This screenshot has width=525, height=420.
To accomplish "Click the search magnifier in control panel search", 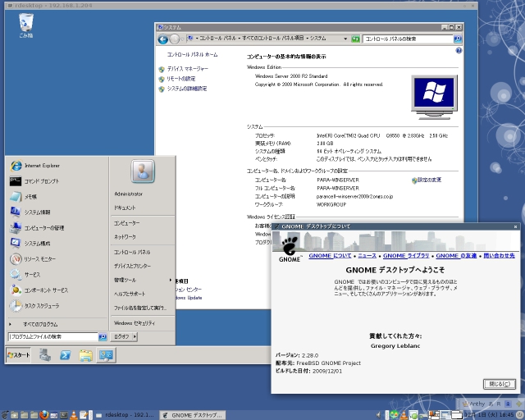I will pos(458,39).
